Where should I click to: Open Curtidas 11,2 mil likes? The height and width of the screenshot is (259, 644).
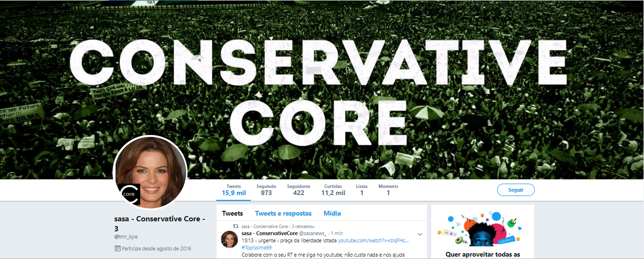[x=333, y=190]
